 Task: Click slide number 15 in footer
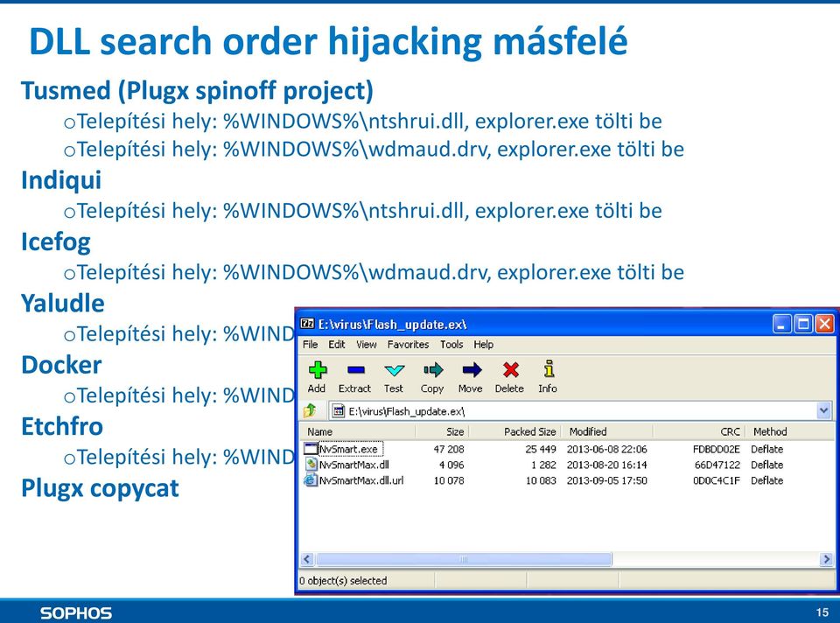pos(822,612)
